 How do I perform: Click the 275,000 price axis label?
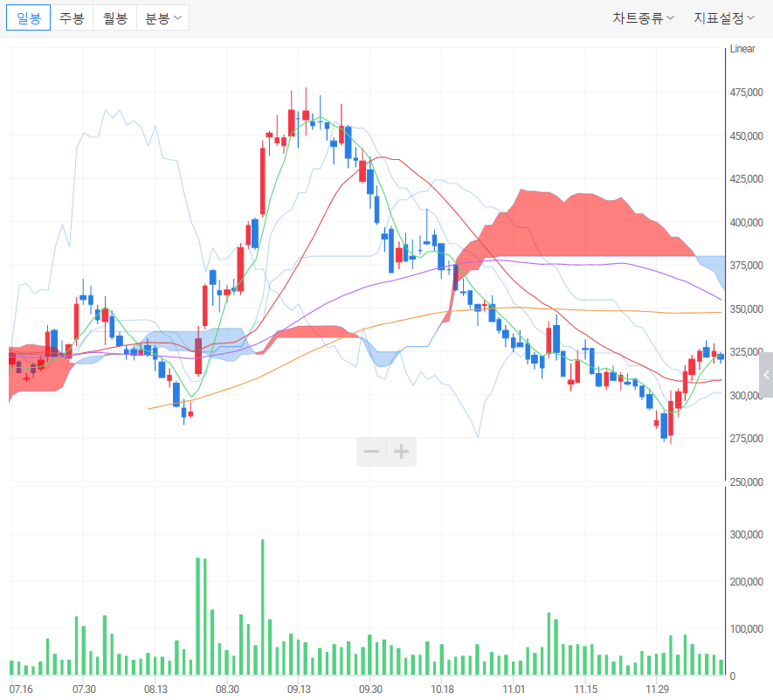tap(747, 439)
